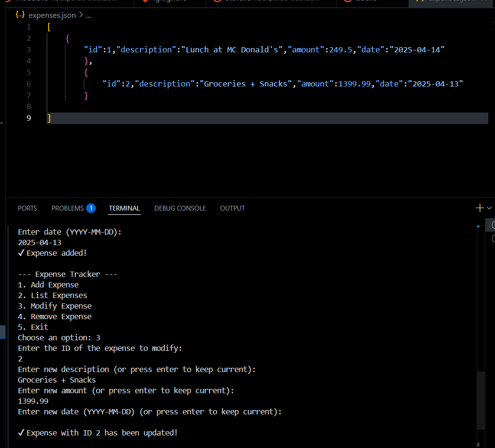Open the DEBUG CONSOLE tab
Screen dimensions: 495x448
(x=180, y=208)
